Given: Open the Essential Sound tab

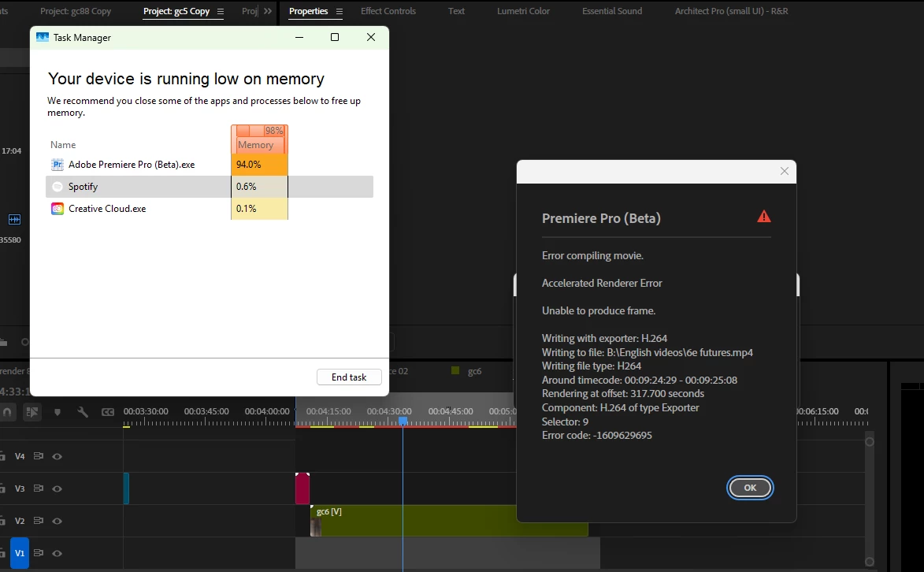Looking at the screenshot, I should [x=612, y=11].
